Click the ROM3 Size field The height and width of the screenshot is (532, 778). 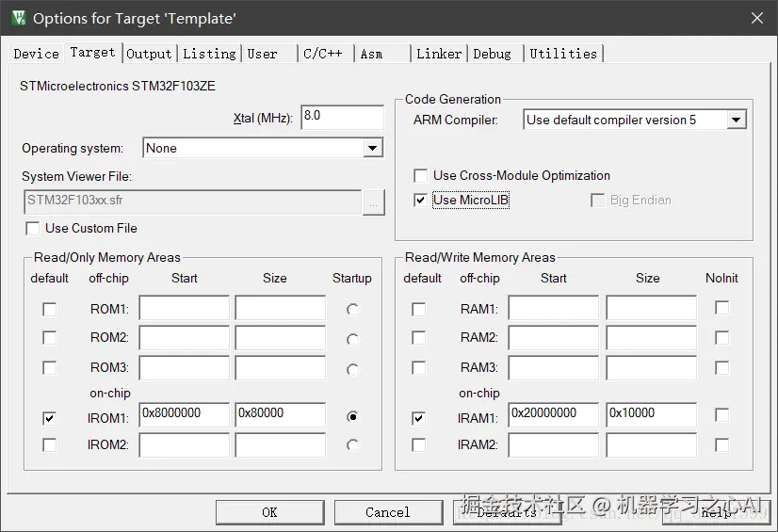click(x=281, y=368)
